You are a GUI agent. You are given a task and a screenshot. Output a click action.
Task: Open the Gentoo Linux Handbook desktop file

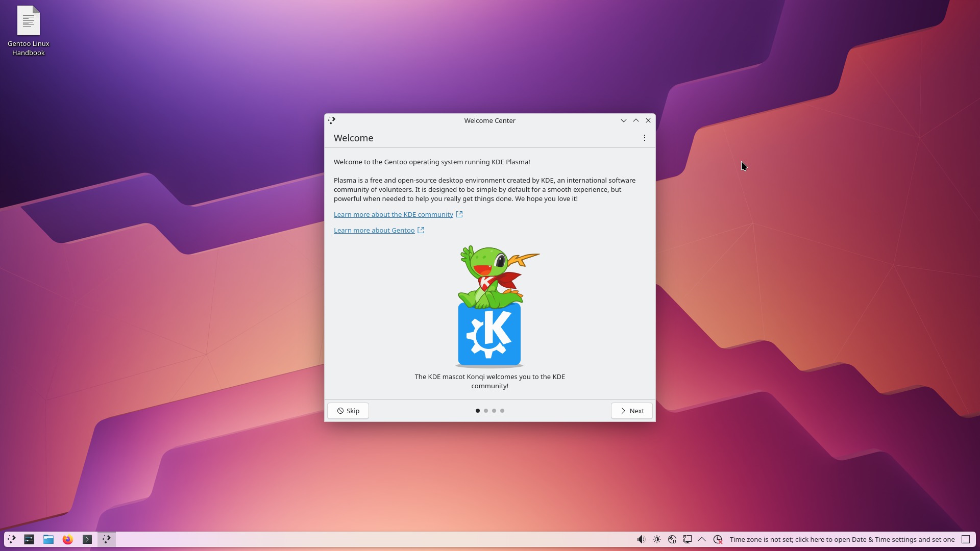29,31
